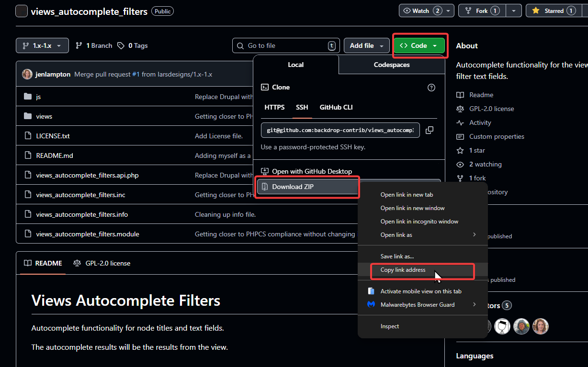Open the js folder
This screenshot has height=367, width=588.
pos(38,97)
